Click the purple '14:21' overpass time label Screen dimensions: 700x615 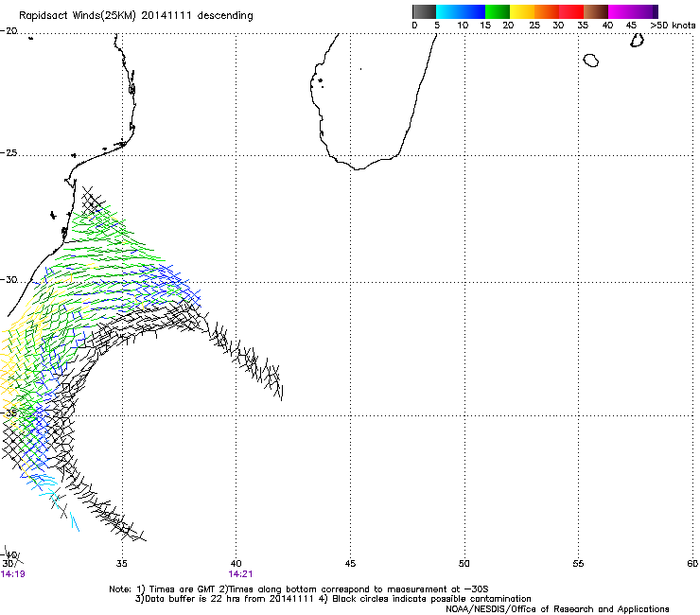coord(240,574)
